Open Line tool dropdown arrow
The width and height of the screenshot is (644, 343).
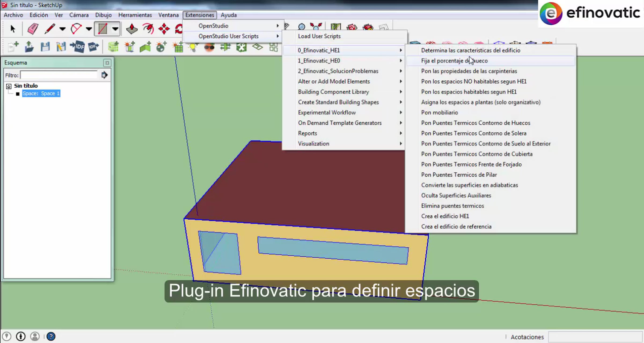[x=62, y=29]
